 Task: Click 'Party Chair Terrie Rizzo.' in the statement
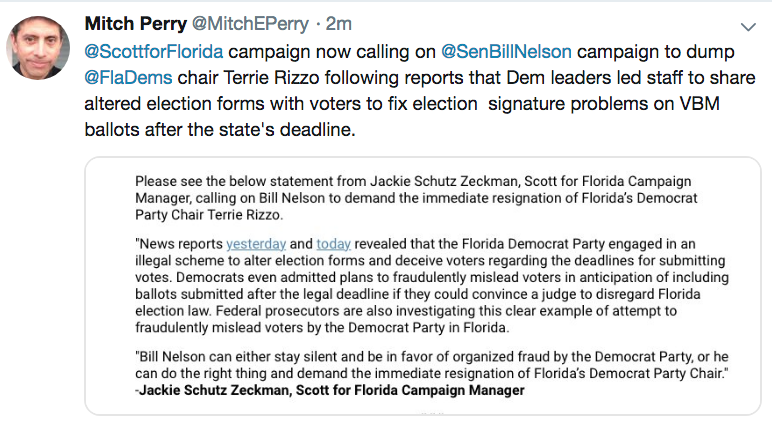(209, 215)
